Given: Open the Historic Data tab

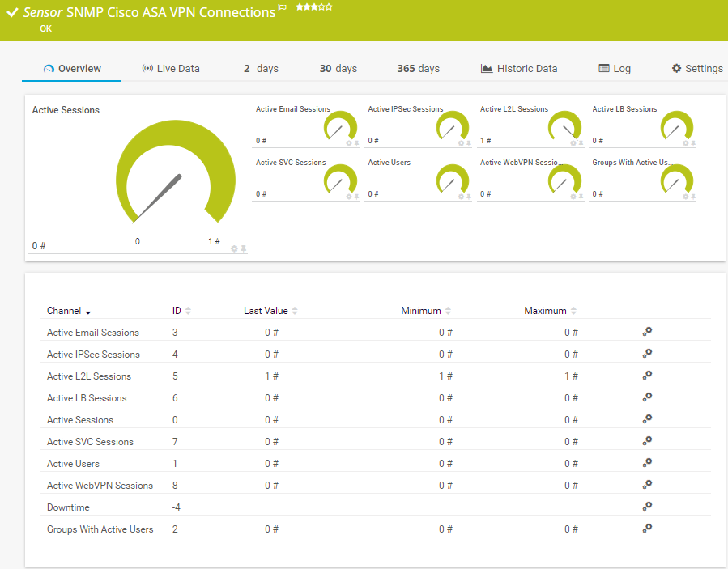Looking at the screenshot, I should tap(519, 69).
